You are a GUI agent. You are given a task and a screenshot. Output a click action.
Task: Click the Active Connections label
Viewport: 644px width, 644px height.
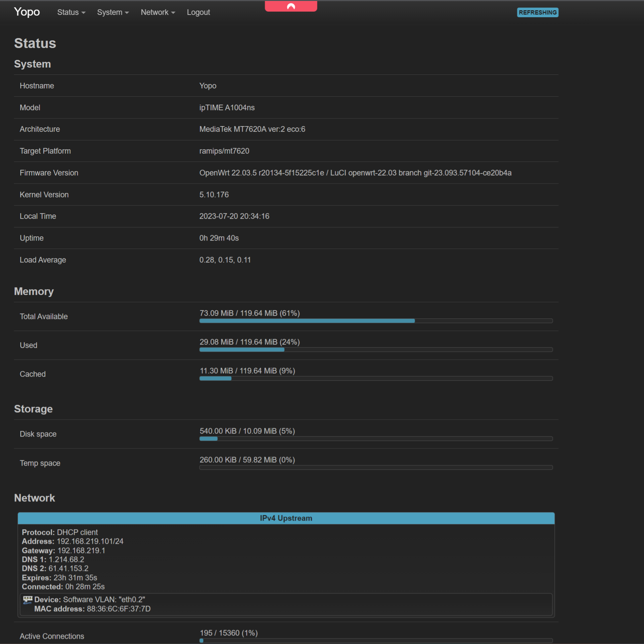click(x=52, y=636)
